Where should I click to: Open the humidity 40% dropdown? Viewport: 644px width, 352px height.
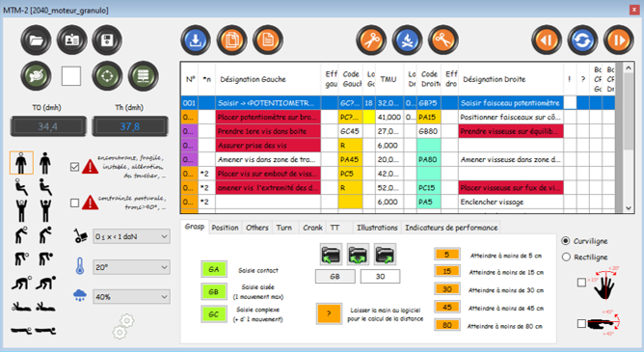point(131,297)
